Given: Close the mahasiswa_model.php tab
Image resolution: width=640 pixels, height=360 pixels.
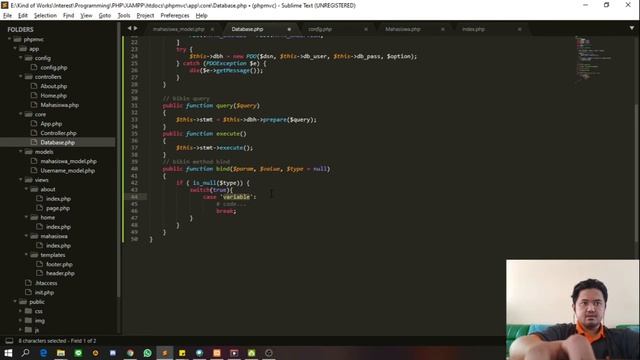Looking at the screenshot, I should coord(212,29).
